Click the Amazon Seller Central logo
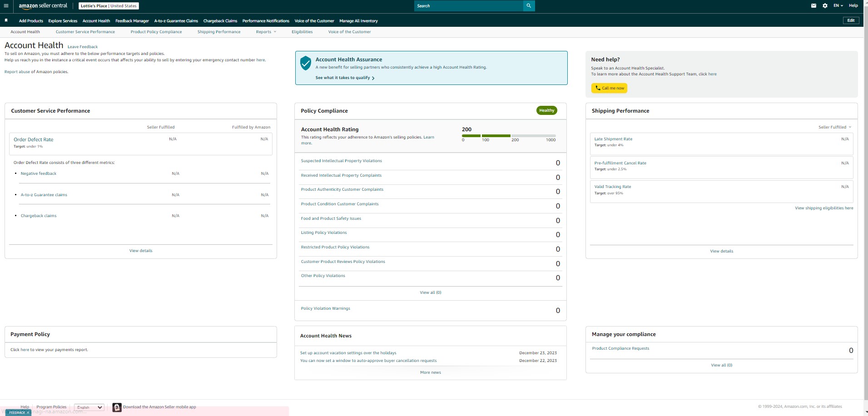Viewport: 868px width, 416px height. [43, 6]
